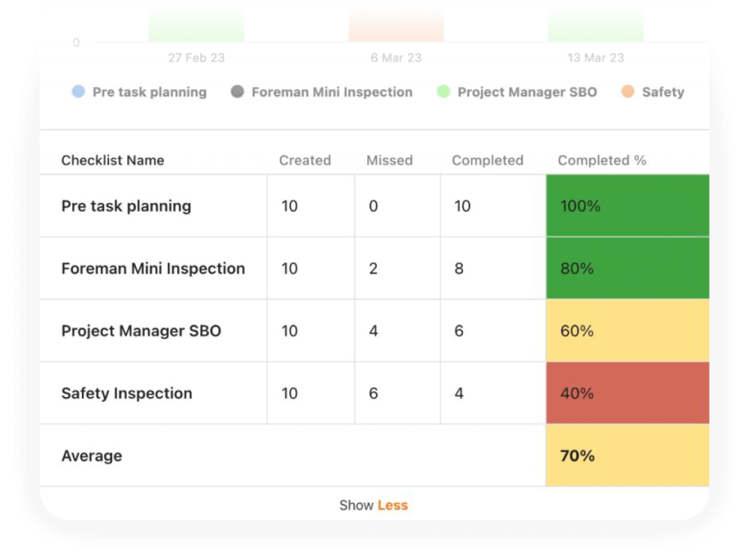
Task: Click the green 100% completion cell
Action: 628,206
